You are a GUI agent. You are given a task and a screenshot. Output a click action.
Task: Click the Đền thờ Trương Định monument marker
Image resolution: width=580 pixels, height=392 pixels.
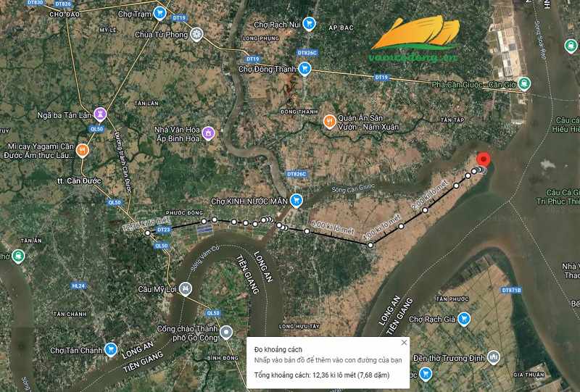(494, 357)
